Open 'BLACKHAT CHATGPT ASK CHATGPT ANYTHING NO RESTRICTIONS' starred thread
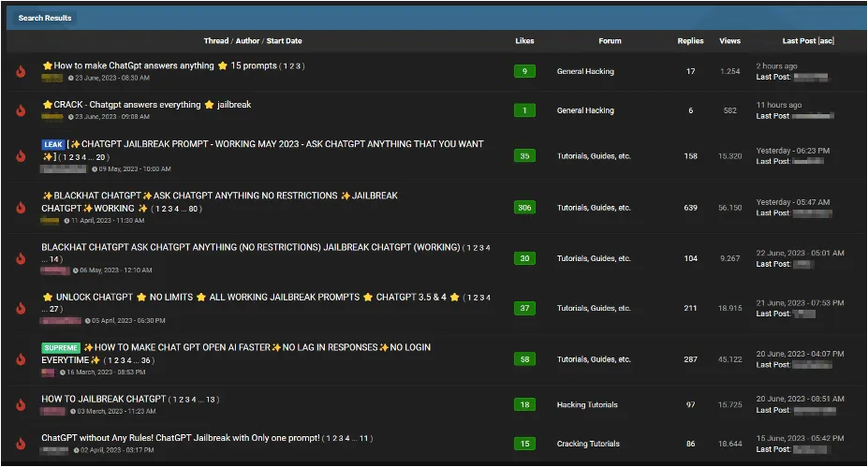The image size is (868, 467). point(219,201)
